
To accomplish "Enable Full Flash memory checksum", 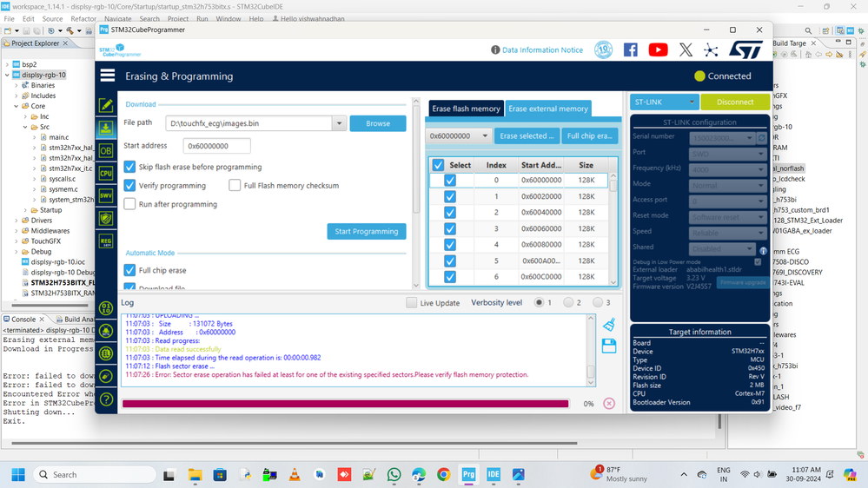I will [235, 185].
